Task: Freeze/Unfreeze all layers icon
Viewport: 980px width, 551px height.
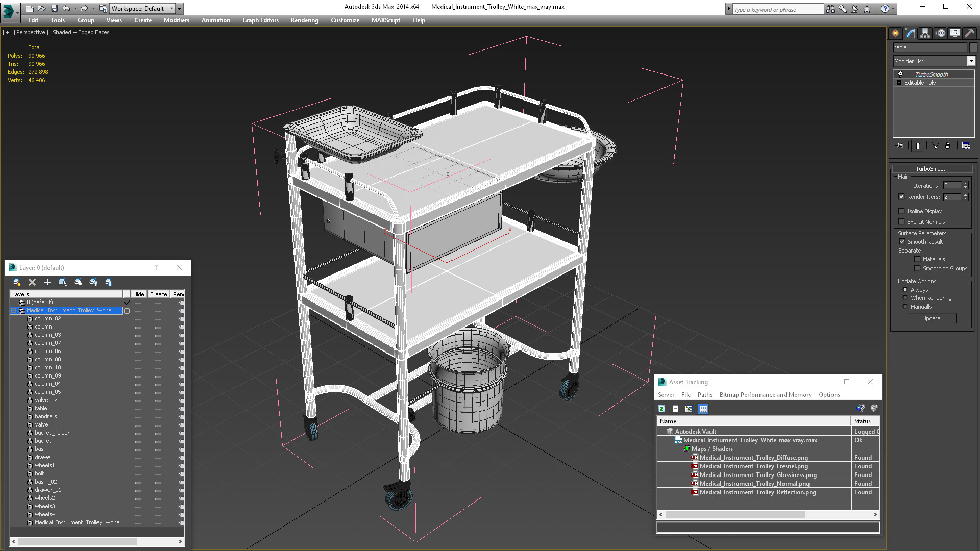Action: click(109, 282)
